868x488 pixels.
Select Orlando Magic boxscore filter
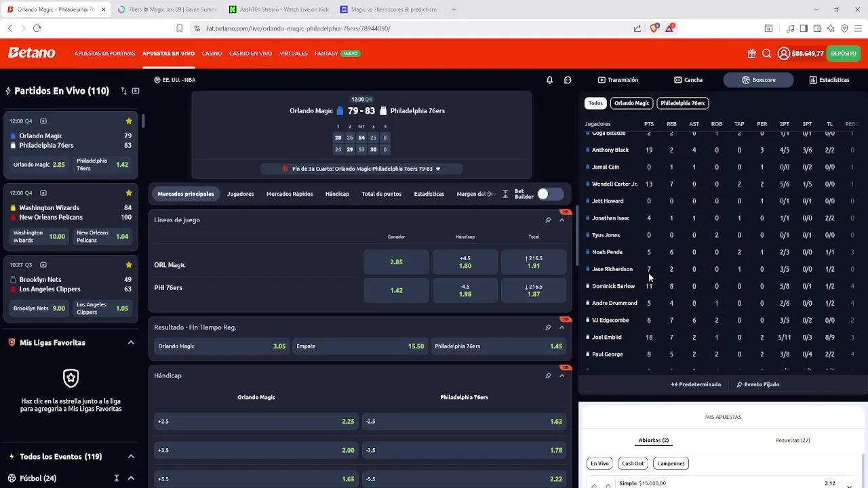click(x=632, y=103)
